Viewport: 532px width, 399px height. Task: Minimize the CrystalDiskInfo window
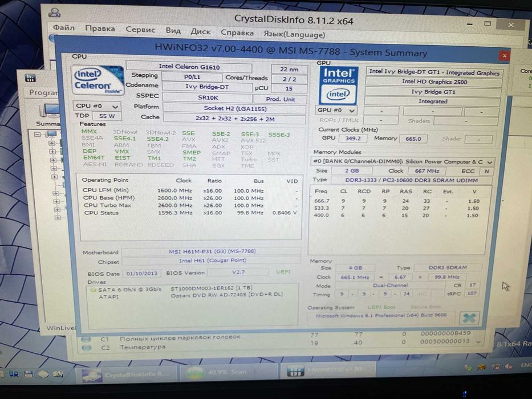470,24
